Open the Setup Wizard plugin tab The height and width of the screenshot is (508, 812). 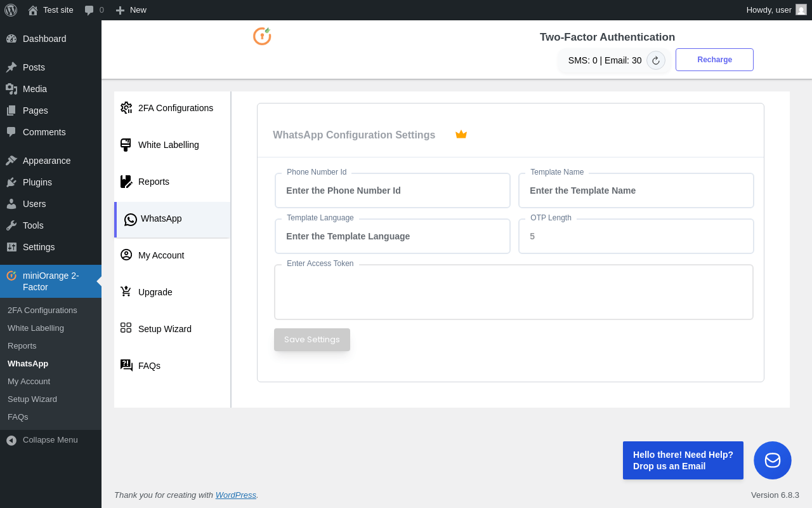coord(164,329)
